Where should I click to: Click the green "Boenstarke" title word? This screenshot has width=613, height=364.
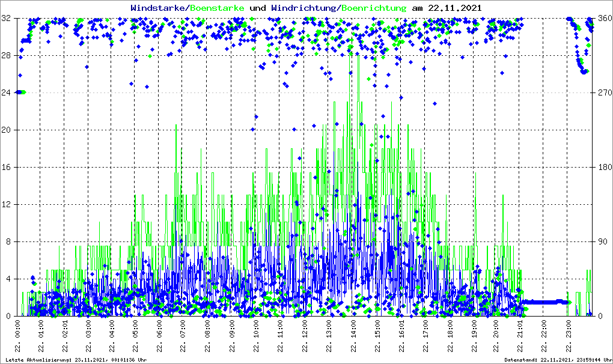217,8
